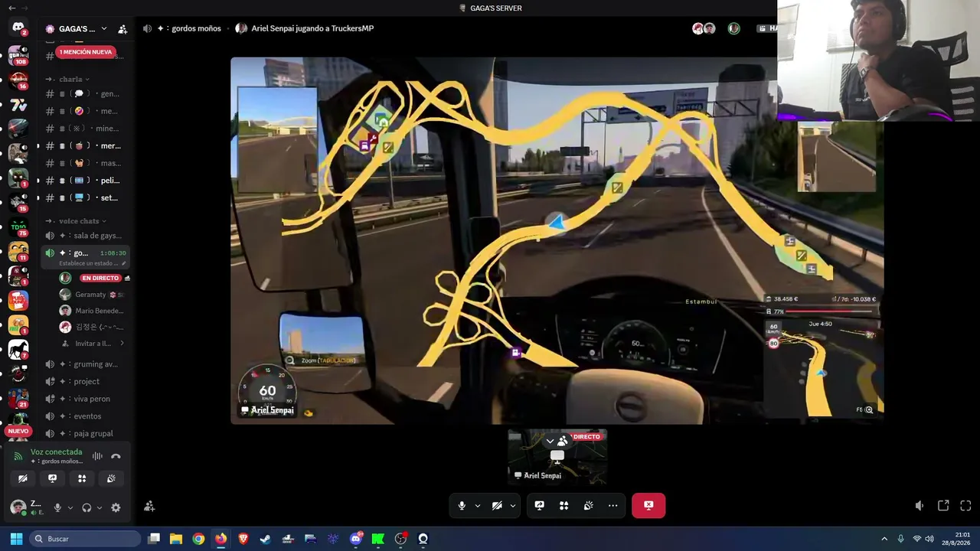The height and width of the screenshot is (551, 980).
Task: Expand participants chevron above stream thumbnail
Action: click(550, 441)
